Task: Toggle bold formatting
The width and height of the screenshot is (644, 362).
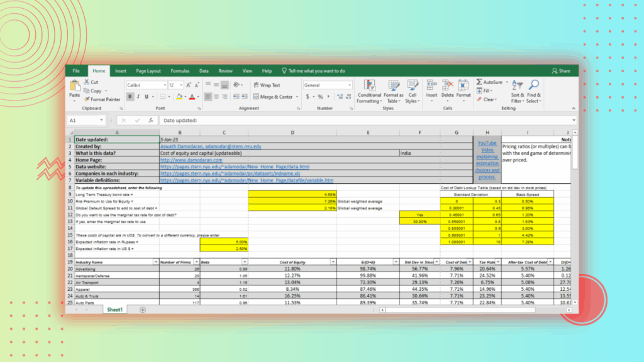Action: [x=129, y=96]
